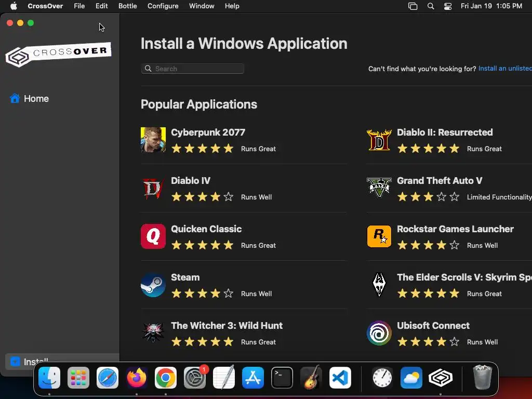Open Weather app from the dock
The height and width of the screenshot is (399, 532).
411,378
